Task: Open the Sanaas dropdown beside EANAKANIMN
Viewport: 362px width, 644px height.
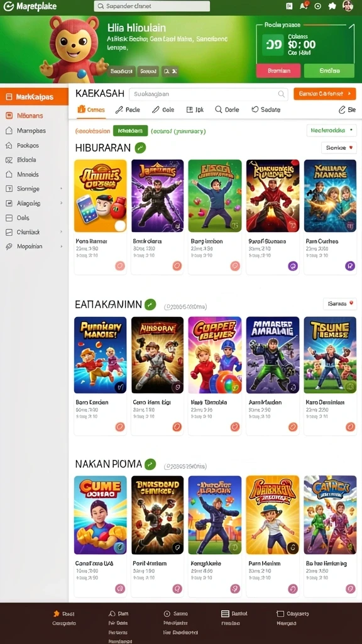Action: (340, 304)
